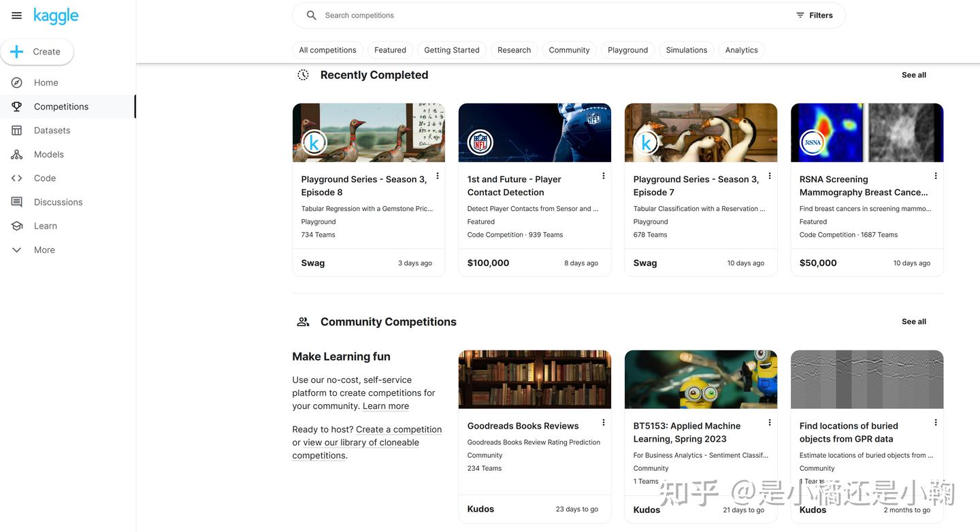Click the Recently Completed clock icon
Screen dimensions: 980x532
(x=304, y=75)
